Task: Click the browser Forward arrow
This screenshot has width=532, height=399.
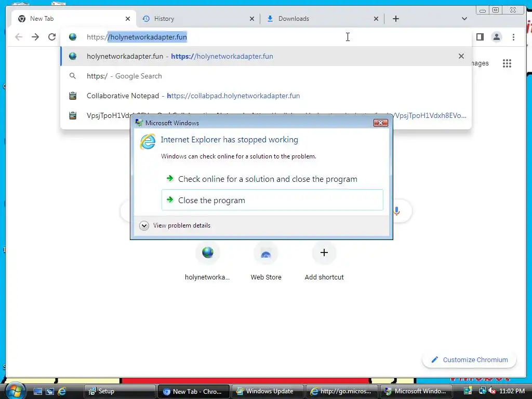Action: pos(35,37)
